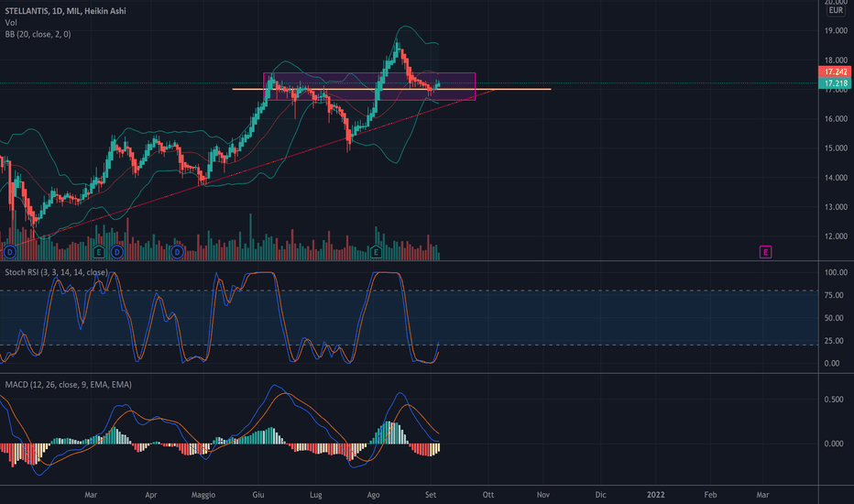Screen dimensions: 854x504
Task: Open the earnings E marker near Ago
Action: (376, 252)
